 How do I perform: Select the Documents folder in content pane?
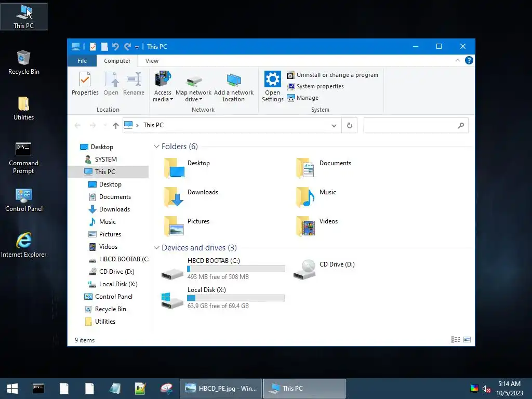[x=324, y=168]
